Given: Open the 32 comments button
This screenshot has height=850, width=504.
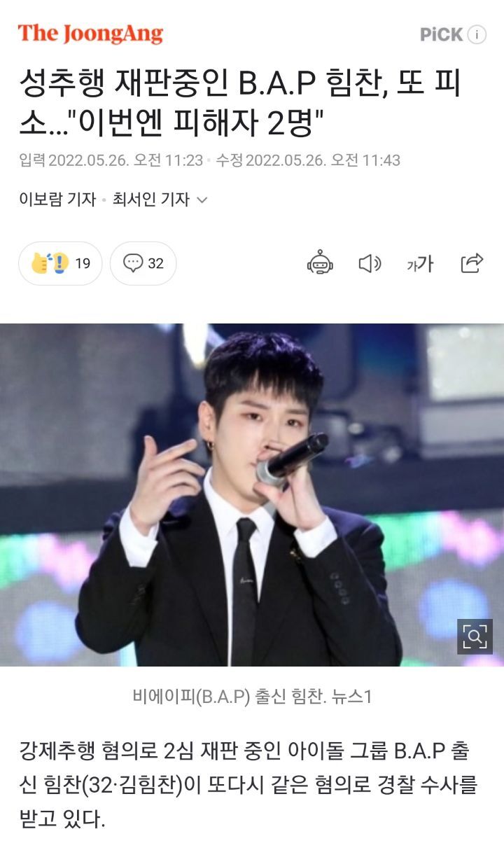Looking at the screenshot, I should [x=143, y=263].
